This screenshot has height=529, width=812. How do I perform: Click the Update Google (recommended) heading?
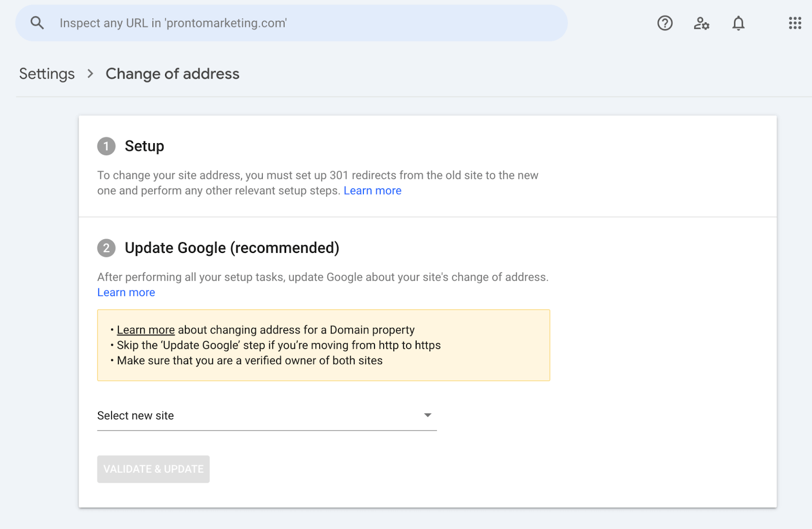232,248
